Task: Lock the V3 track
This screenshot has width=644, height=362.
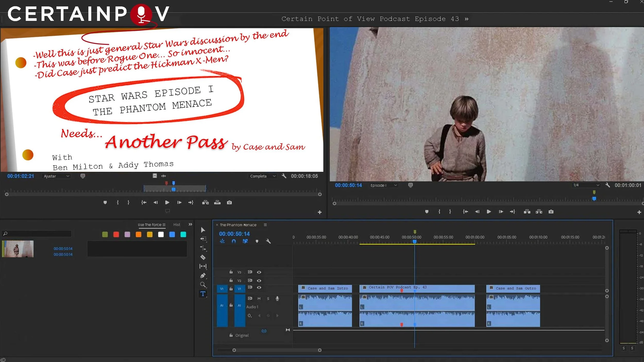Action: pyautogui.click(x=231, y=272)
